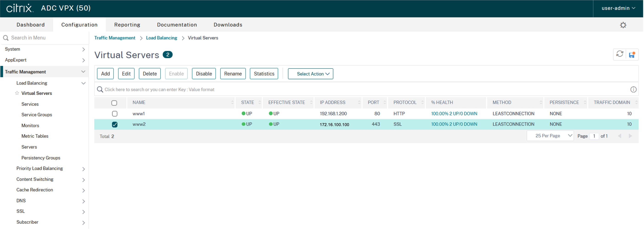Click the info icon in search bar
Viewport: 644px width, 229px height.
coord(633,89)
